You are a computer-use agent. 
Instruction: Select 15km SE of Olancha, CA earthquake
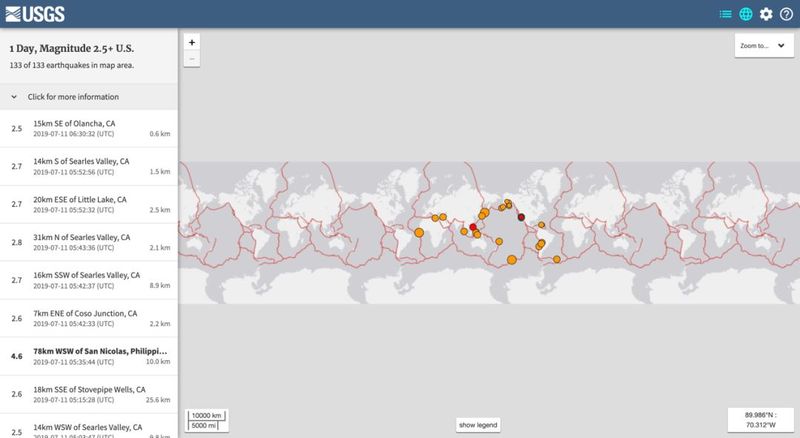[x=89, y=129]
